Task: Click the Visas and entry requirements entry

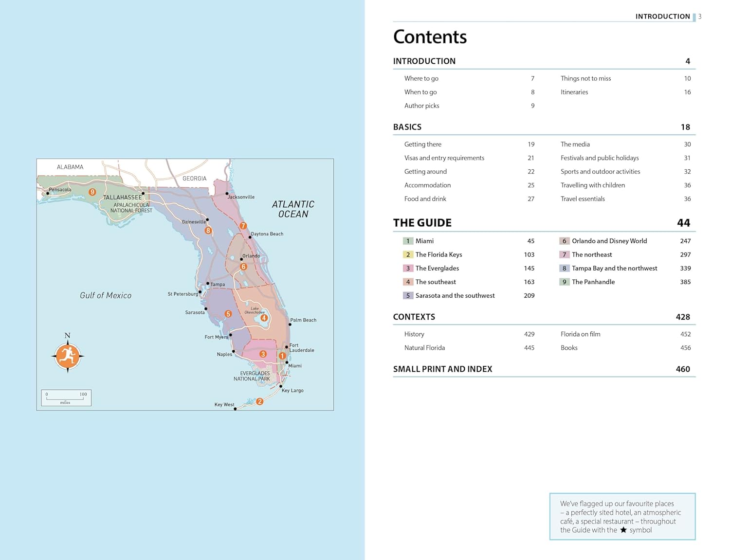Action: pyautogui.click(x=444, y=158)
